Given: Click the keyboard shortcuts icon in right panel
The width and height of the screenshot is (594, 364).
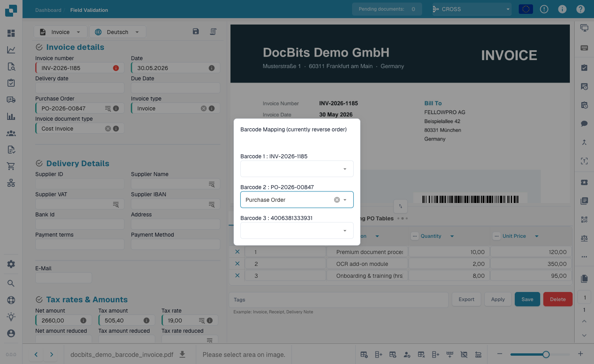Looking at the screenshot, I should 584,47.
